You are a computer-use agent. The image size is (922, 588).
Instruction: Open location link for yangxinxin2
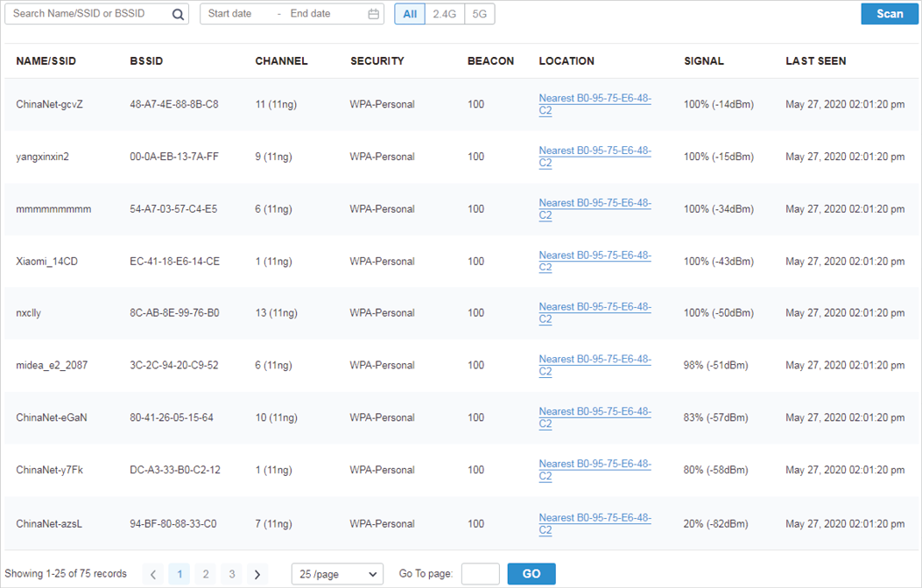pyautogui.click(x=595, y=157)
